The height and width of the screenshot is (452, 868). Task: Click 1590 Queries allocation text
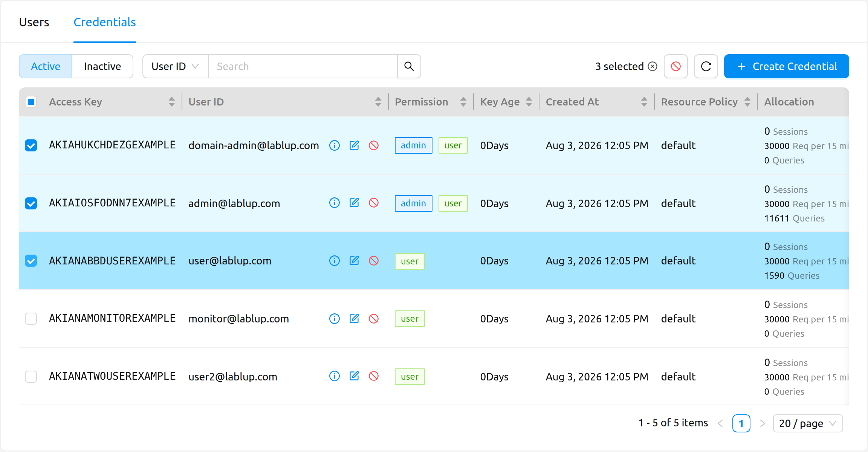click(792, 276)
